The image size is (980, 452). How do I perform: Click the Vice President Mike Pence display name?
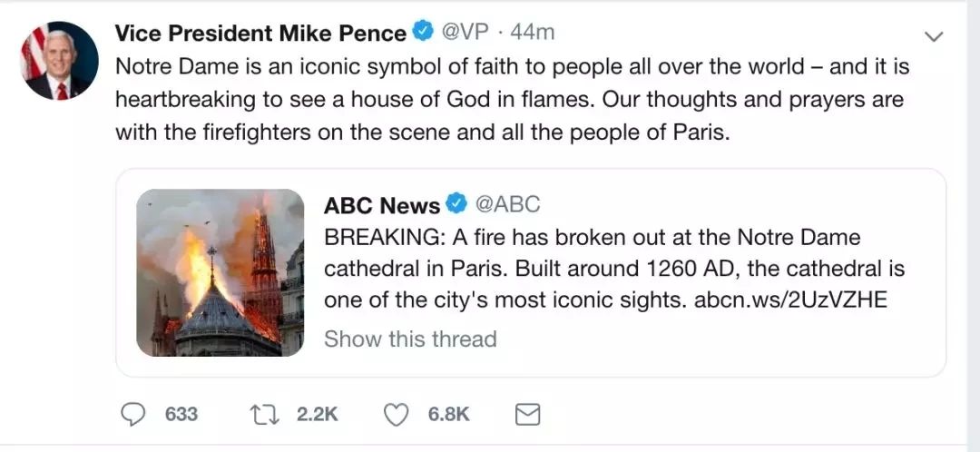point(260,34)
